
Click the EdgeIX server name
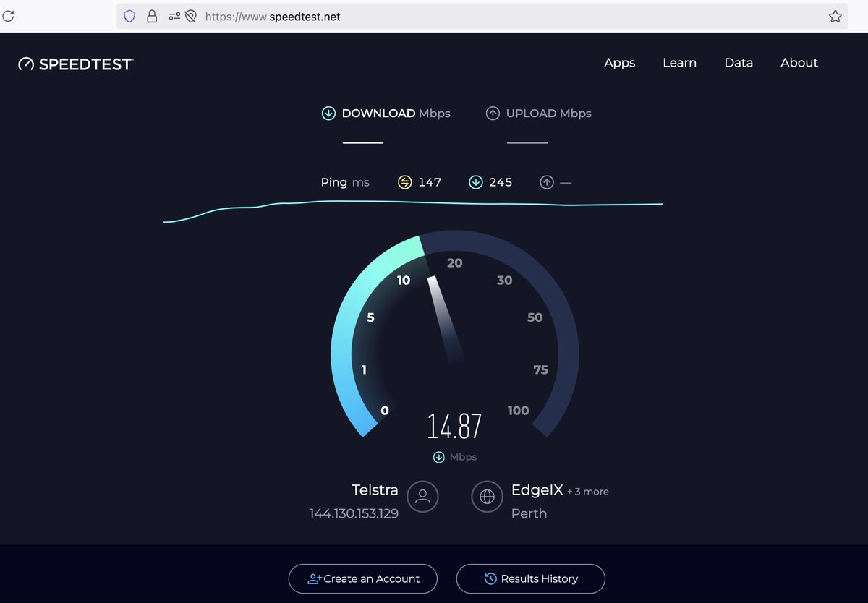(537, 490)
